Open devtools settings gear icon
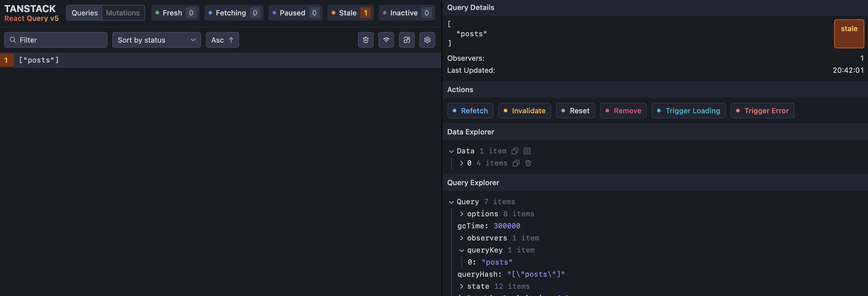Viewport: 868px width, 296px height. [x=427, y=40]
